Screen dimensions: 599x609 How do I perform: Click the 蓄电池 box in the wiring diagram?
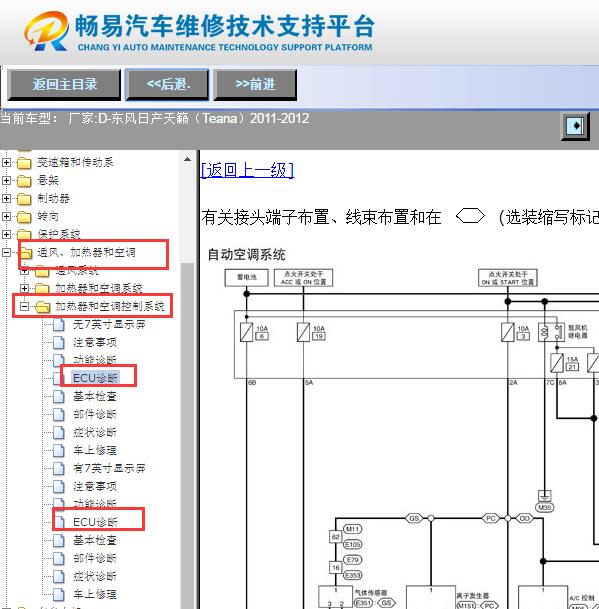(x=247, y=277)
